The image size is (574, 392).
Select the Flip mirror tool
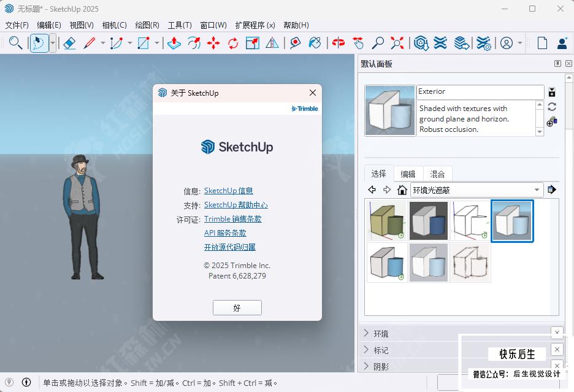pos(272,43)
